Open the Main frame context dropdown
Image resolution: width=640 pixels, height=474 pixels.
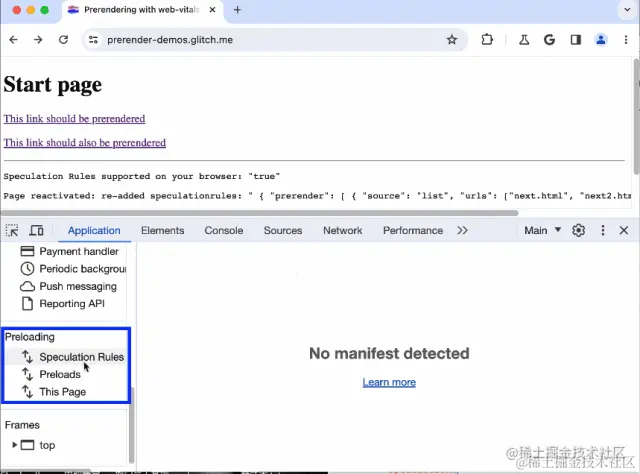coord(542,230)
